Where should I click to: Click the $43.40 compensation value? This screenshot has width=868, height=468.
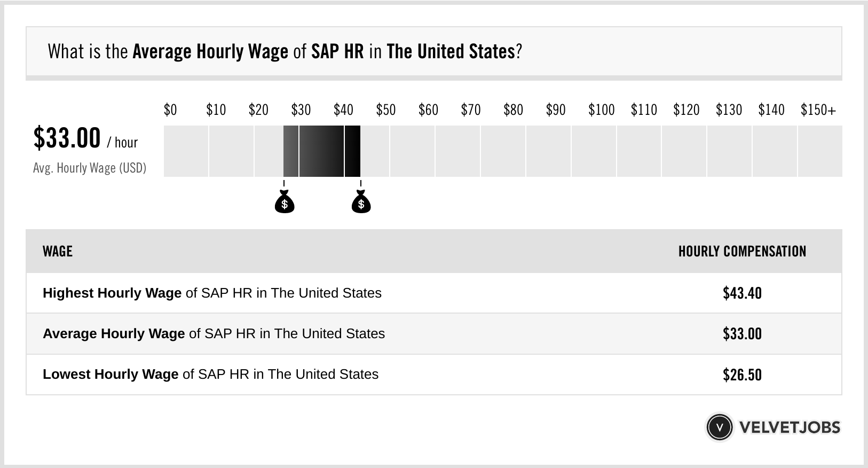[742, 293]
